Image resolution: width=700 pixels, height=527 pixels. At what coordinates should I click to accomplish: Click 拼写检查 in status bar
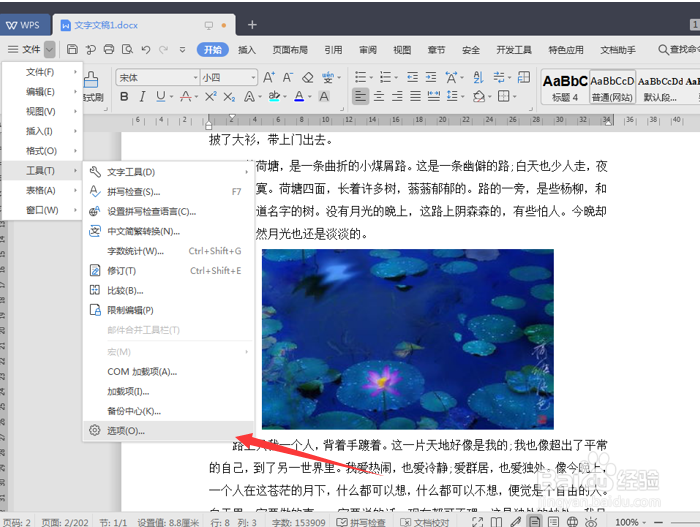[x=361, y=522]
